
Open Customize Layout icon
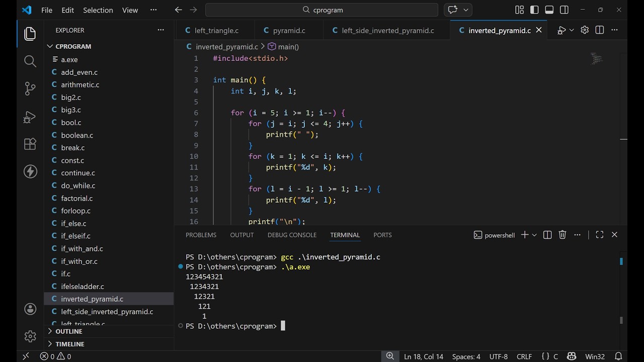[x=520, y=10]
